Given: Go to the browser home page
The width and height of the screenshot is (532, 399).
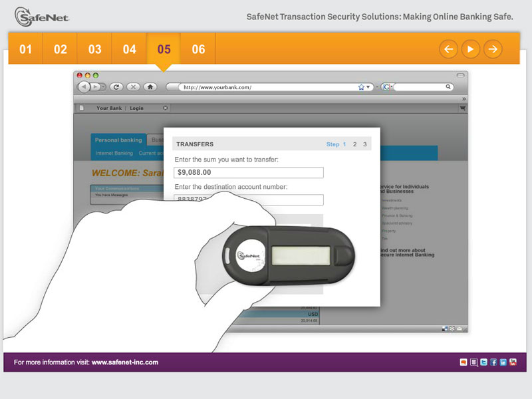Looking at the screenshot, I should 150,87.
